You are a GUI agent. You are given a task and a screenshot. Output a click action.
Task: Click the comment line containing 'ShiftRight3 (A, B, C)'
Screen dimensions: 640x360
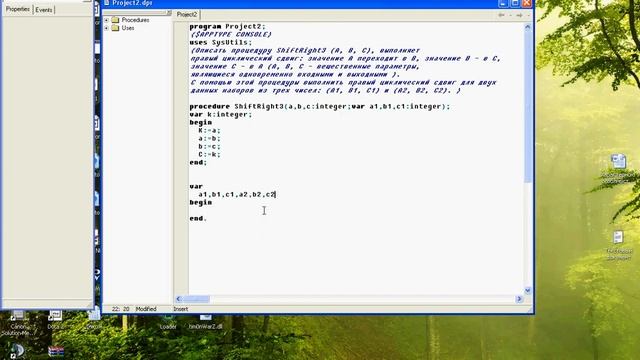(305, 51)
